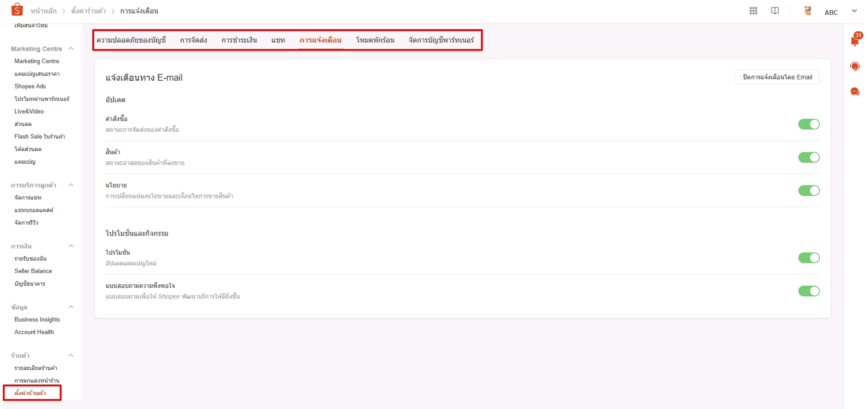The width and height of the screenshot is (868, 409).
Task: Collapse the ร้านค้า sidebar section
Action: [71, 356]
